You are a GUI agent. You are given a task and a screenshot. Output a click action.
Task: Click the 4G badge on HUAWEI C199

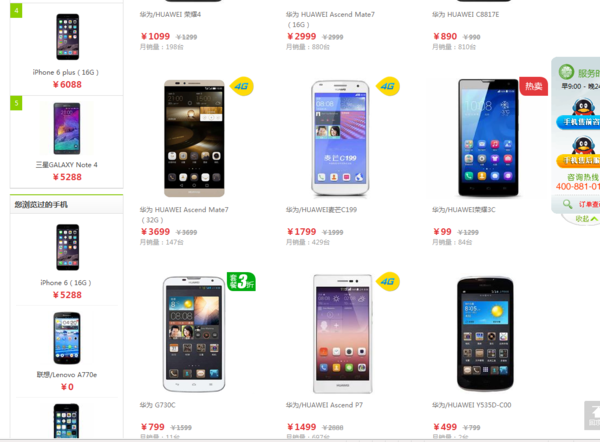point(388,86)
